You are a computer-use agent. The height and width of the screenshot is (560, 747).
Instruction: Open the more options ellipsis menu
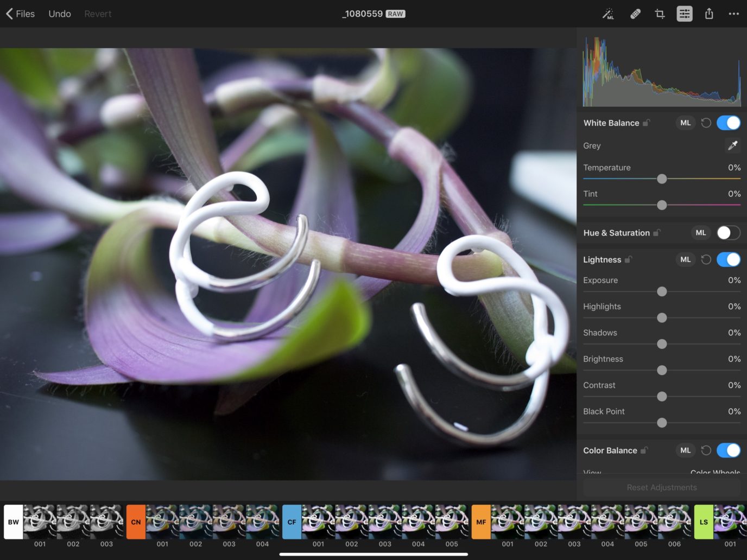pos(734,14)
